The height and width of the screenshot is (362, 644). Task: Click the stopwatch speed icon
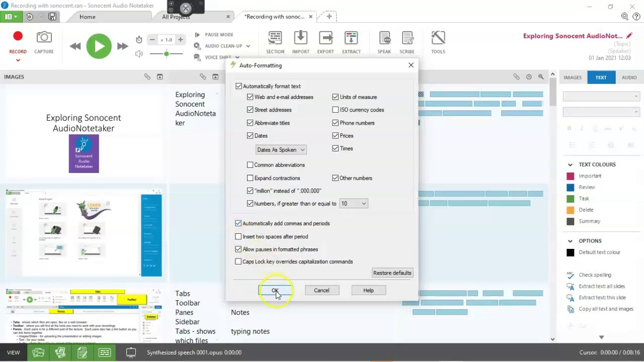pos(139,40)
